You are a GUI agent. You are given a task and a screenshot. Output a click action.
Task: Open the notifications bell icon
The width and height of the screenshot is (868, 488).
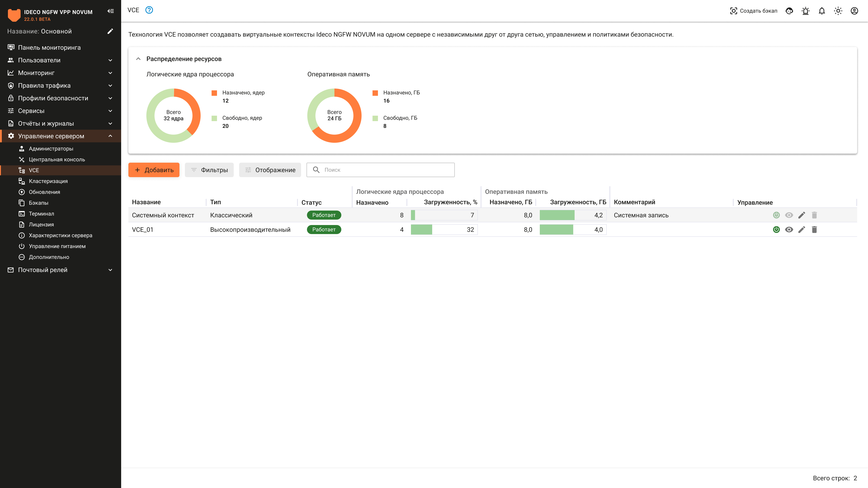point(822,11)
